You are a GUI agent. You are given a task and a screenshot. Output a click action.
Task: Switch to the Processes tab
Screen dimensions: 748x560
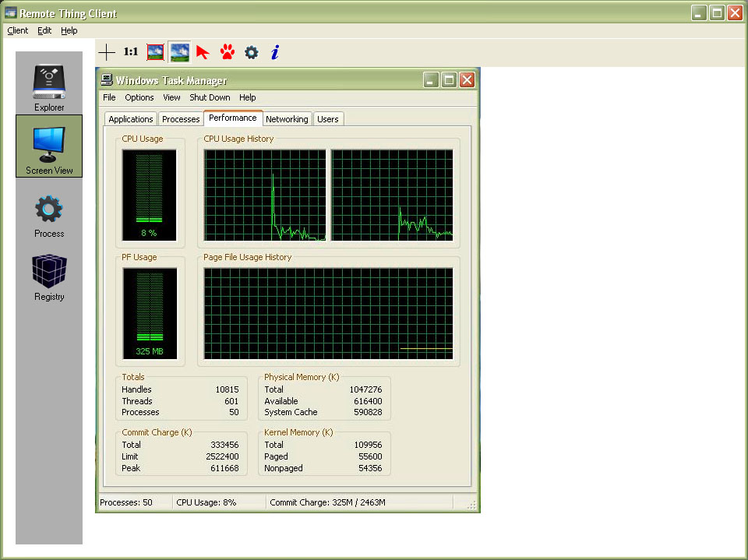coord(181,118)
